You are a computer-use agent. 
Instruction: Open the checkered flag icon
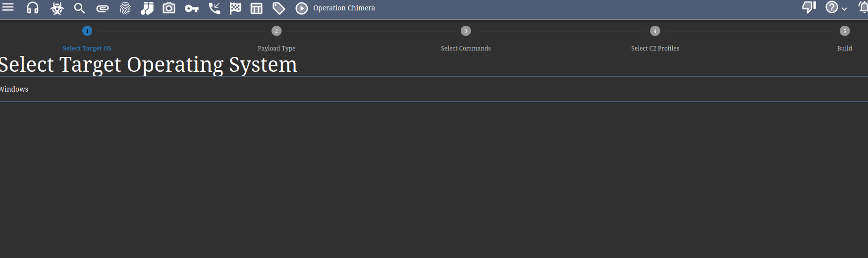tap(235, 8)
